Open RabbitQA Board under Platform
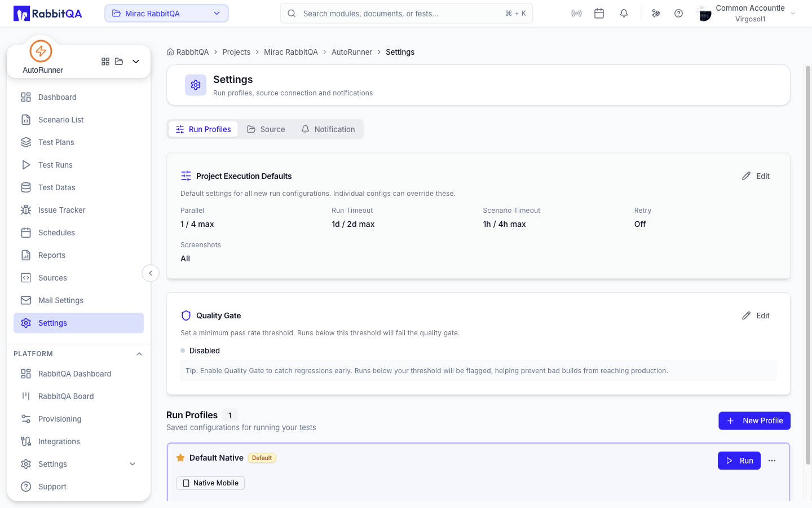 (78, 396)
